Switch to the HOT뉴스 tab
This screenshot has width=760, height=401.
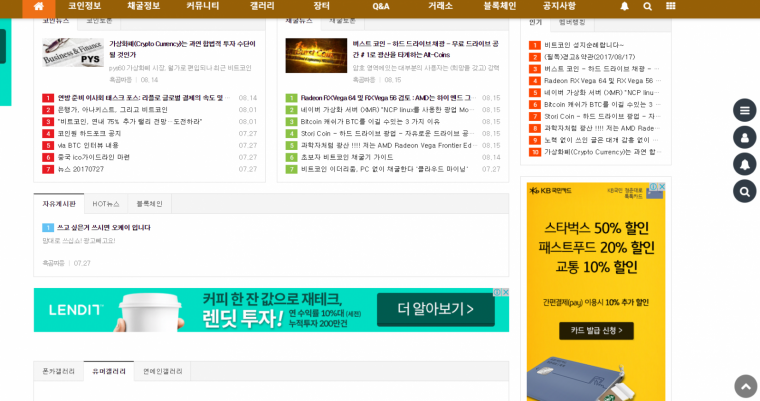click(106, 204)
